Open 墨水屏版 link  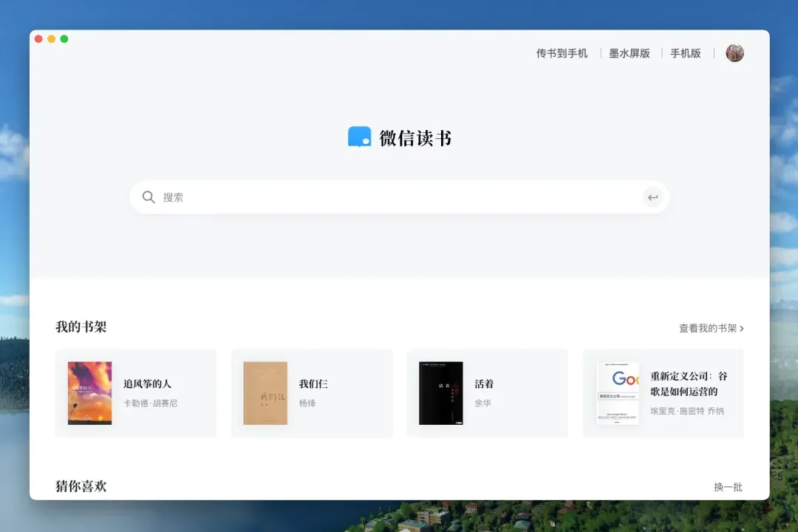click(630, 53)
